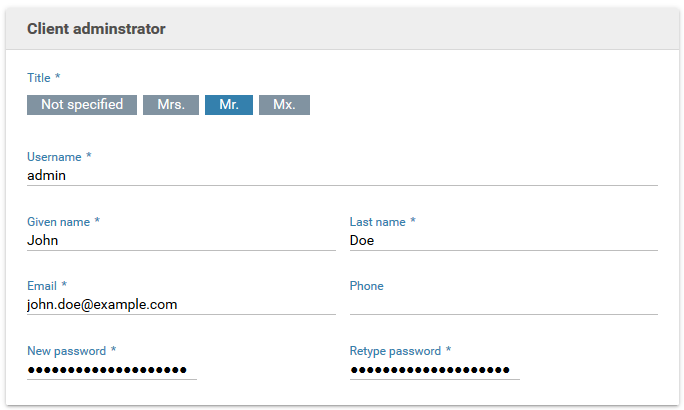Click the "Username *" label text
The width and height of the screenshot is (684, 410).
click(59, 157)
